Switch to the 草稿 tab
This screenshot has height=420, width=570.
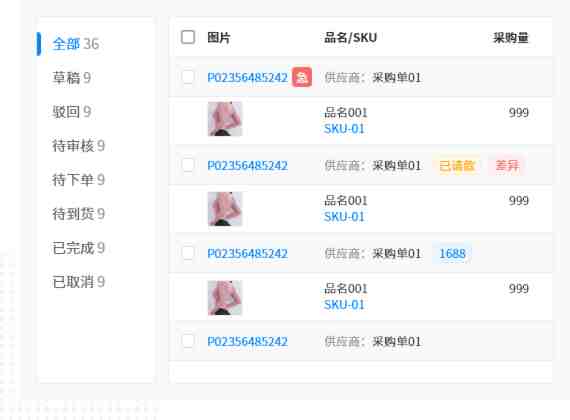tap(72, 78)
